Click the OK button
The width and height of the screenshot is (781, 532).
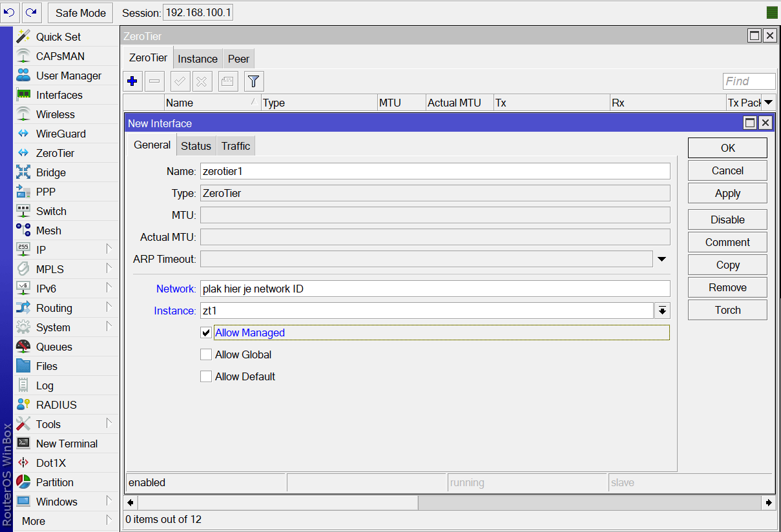click(727, 148)
